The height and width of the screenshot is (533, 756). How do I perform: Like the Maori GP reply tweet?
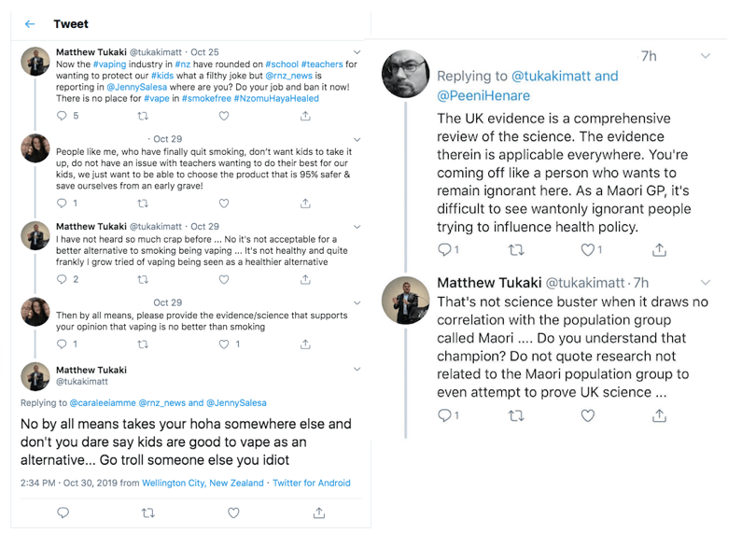pyautogui.click(x=588, y=249)
